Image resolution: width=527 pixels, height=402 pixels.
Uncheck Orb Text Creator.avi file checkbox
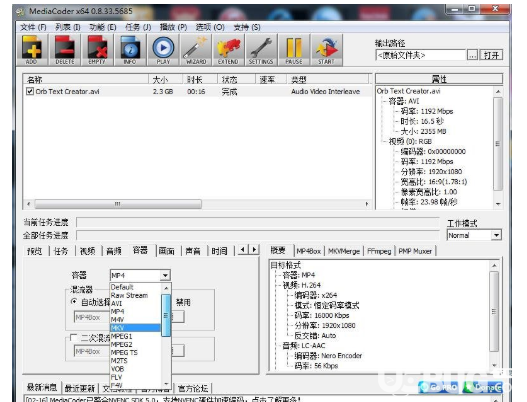click(30, 91)
